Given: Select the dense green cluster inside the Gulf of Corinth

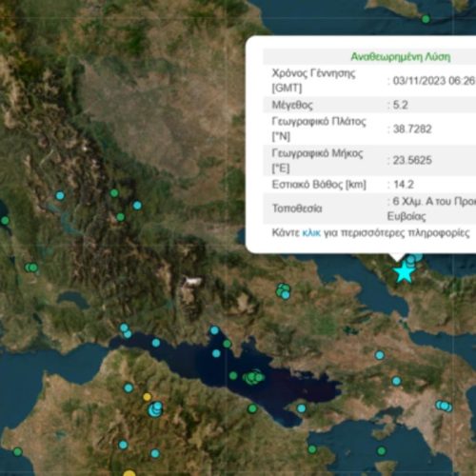Looking at the screenshot, I should [x=253, y=377].
